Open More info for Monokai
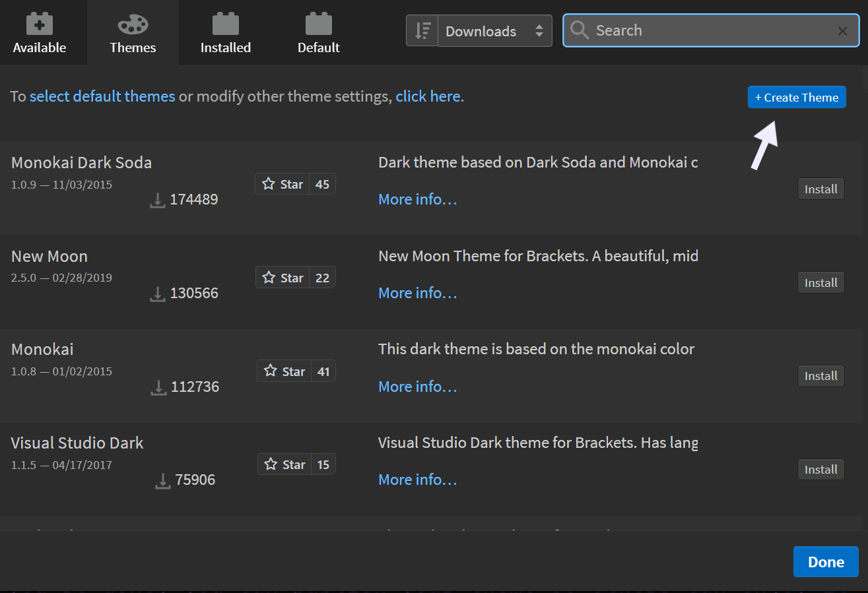 coord(418,387)
